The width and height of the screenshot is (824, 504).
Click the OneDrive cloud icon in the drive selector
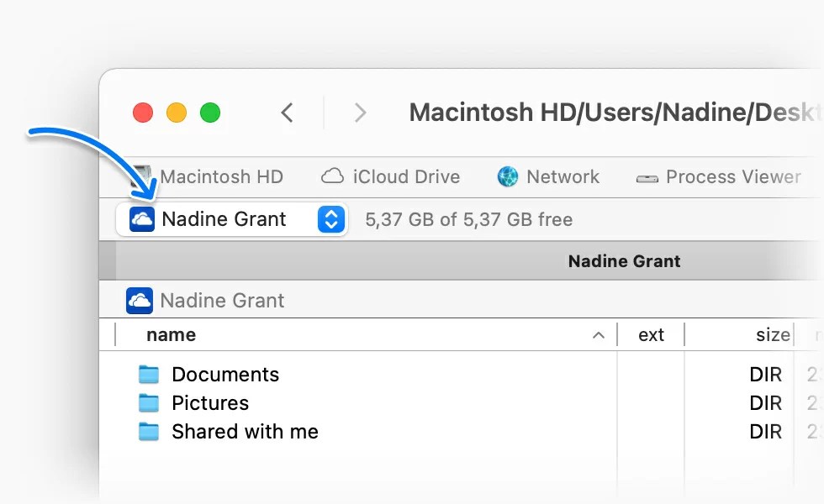click(x=140, y=219)
